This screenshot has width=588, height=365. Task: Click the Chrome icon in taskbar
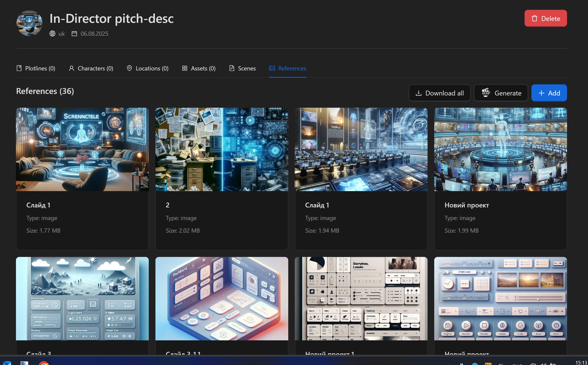44,363
